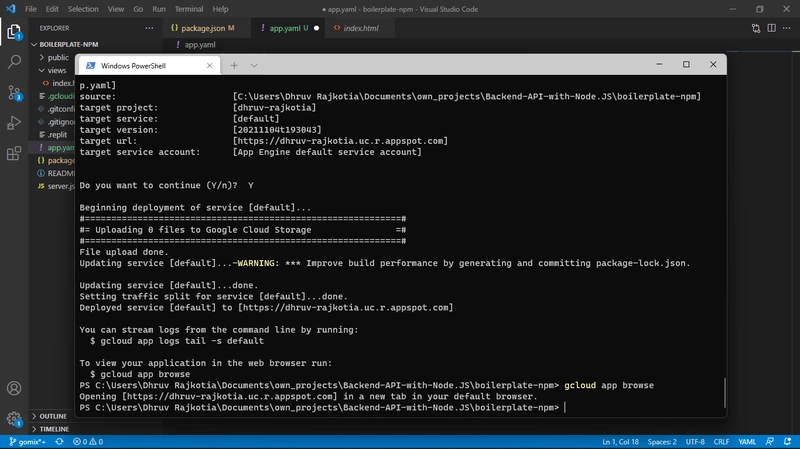Image resolution: width=800 pixels, height=449 pixels.
Task: Change language mode via YAML
Action: click(x=747, y=442)
